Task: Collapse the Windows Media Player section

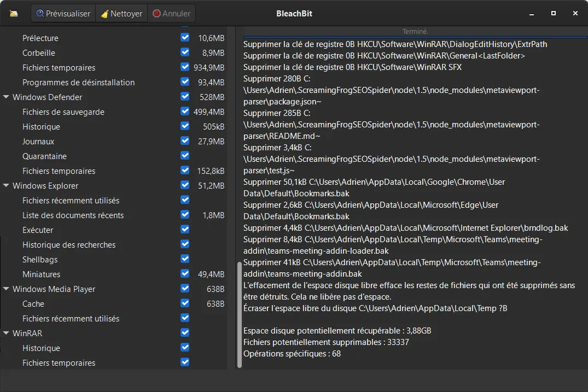Action: click(5, 289)
